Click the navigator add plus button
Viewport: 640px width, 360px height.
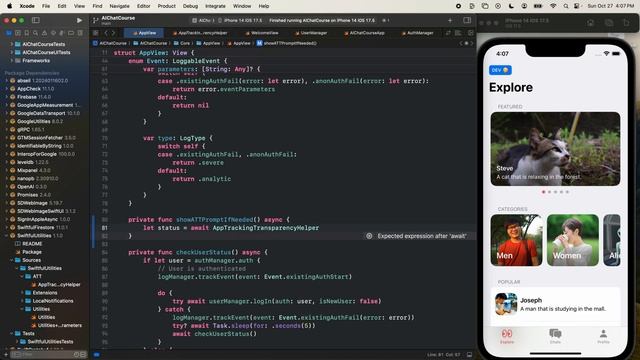(x=6, y=354)
